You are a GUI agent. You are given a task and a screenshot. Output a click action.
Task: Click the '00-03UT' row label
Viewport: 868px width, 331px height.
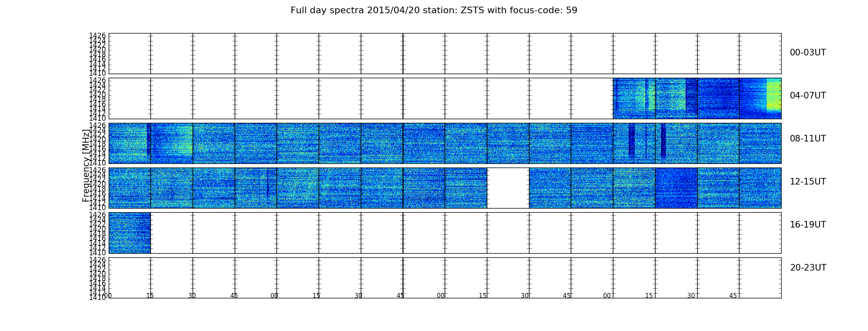[808, 53]
